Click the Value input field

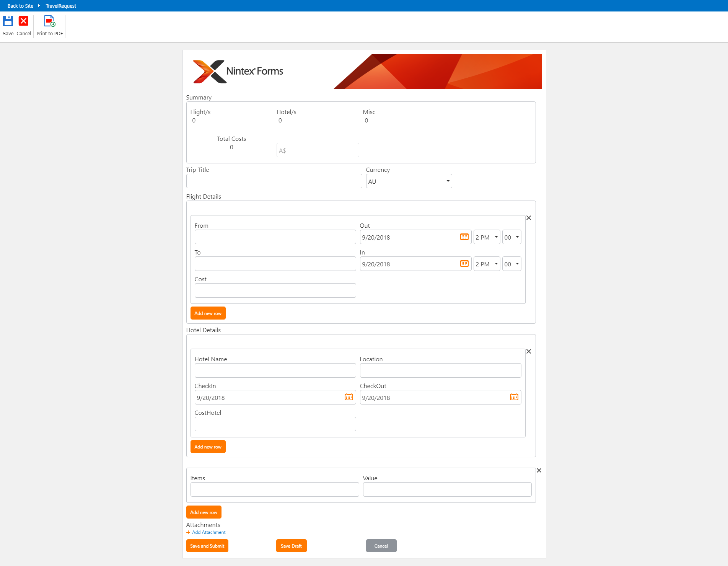[447, 489]
